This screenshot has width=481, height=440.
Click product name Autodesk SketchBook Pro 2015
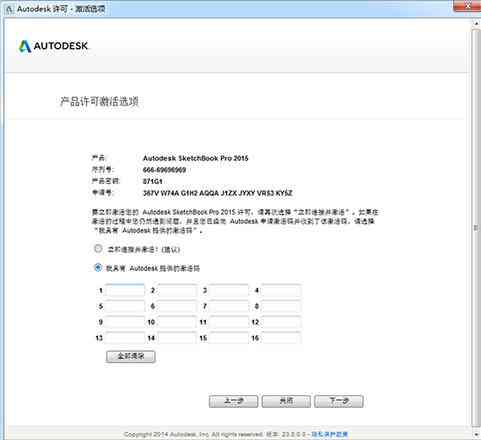click(x=196, y=158)
